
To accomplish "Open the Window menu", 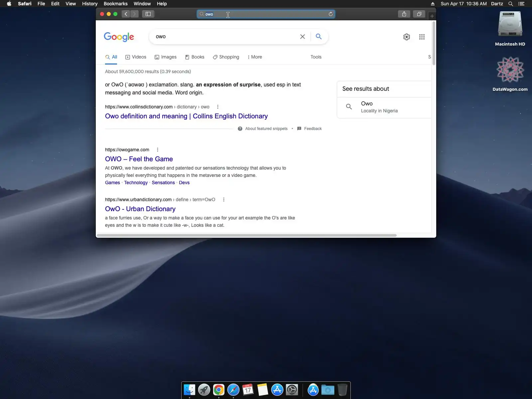I will tap(142, 4).
